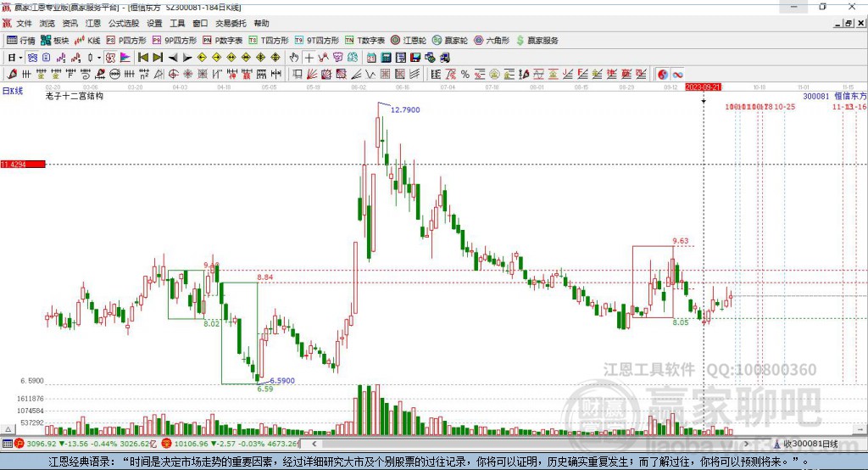Open the 资讯 menu

point(70,23)
